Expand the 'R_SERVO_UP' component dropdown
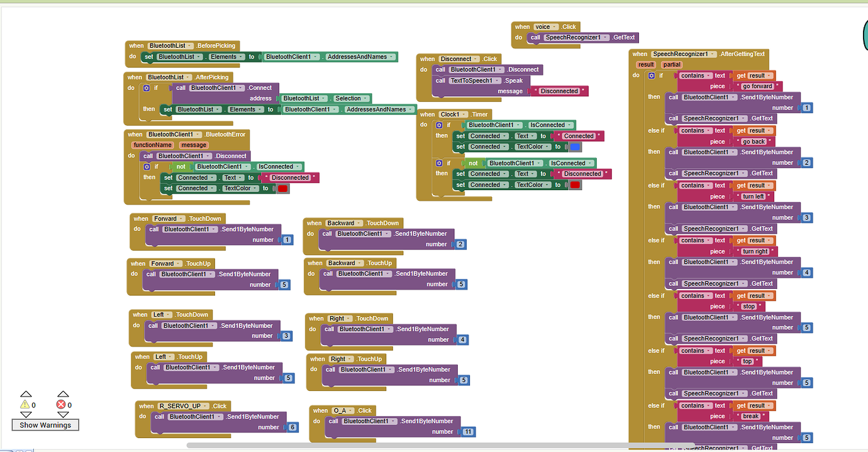 pos(182,406)
